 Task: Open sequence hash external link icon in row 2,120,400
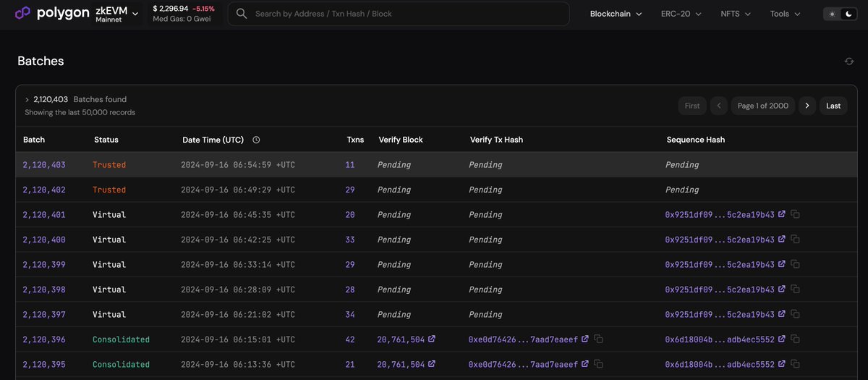coord(781,239)
